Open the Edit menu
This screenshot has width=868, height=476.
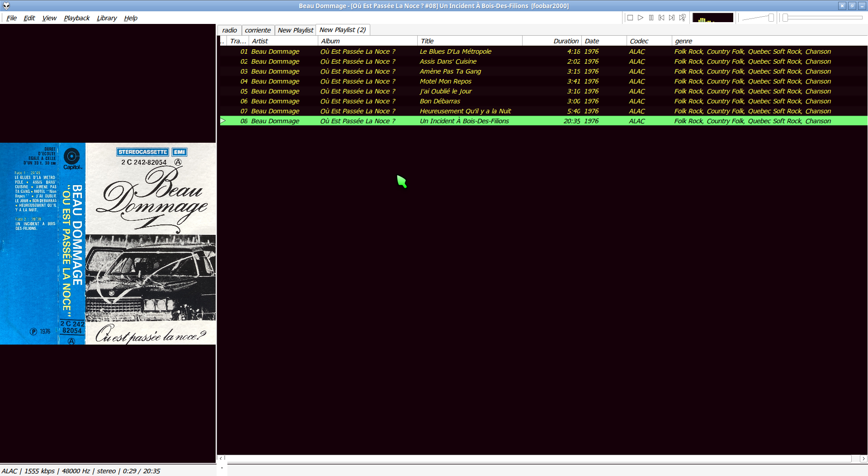[x=29, y=18]
